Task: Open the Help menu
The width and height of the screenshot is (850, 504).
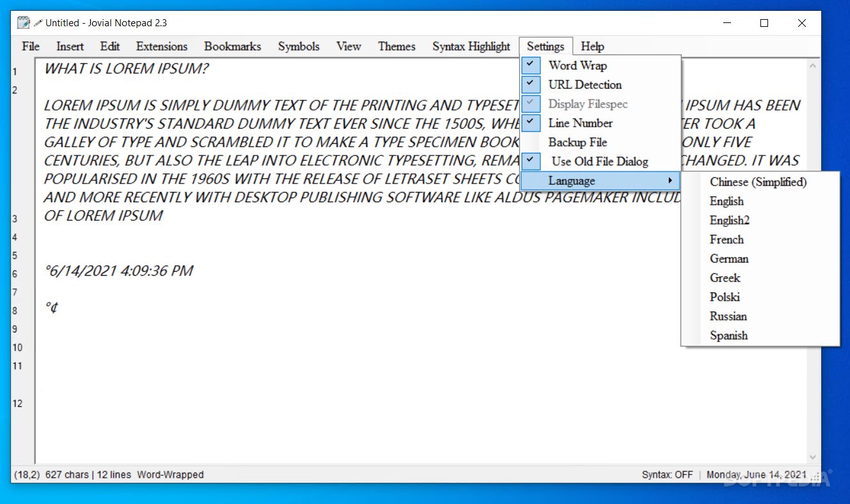Action: [593, 46]
